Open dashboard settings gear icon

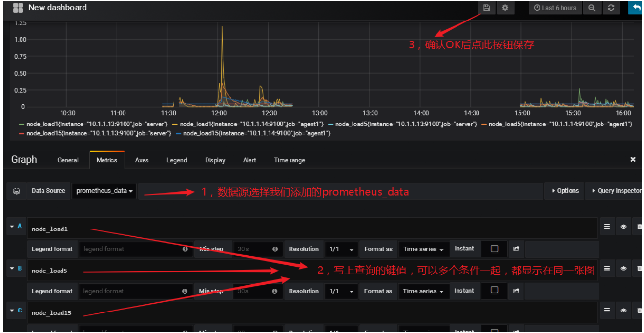point(505,8)
